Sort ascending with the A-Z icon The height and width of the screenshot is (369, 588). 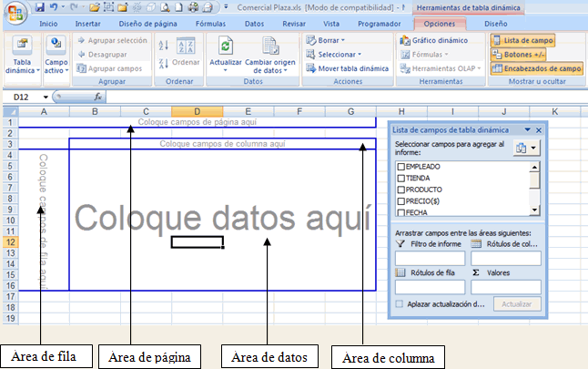tap(164, 45)
